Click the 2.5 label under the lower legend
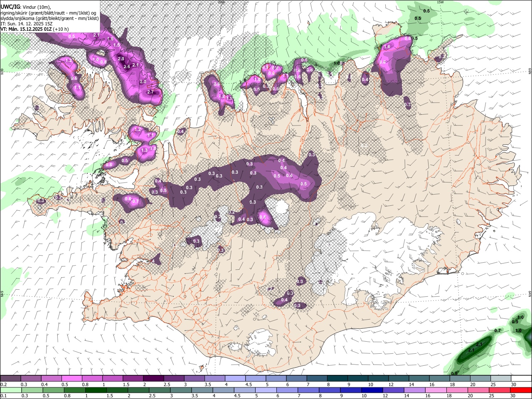Viewport: 532px width, 399px height. [152, 396]
